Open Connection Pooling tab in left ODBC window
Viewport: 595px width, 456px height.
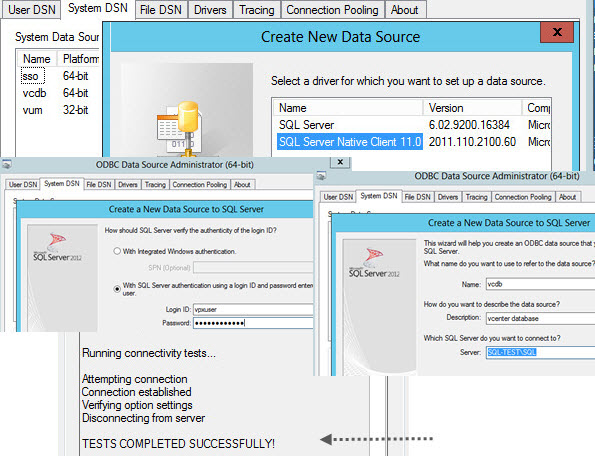(200, 184)
